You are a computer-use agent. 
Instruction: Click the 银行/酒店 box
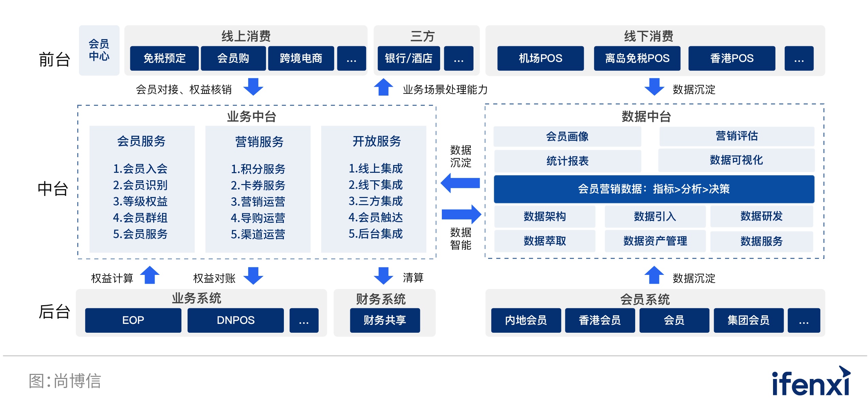408,58
